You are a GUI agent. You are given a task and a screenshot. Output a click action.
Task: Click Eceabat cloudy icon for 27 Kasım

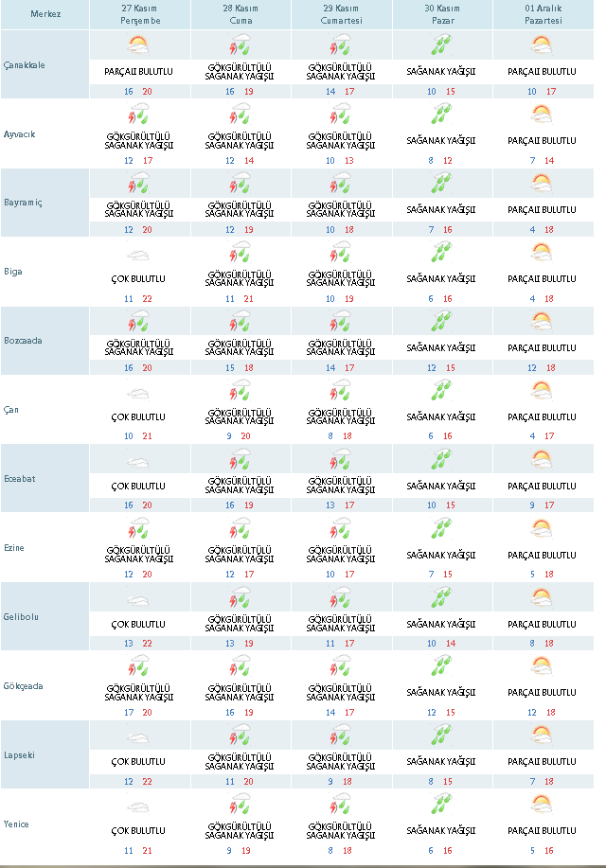pyautogui.click(x=139, y=461)
